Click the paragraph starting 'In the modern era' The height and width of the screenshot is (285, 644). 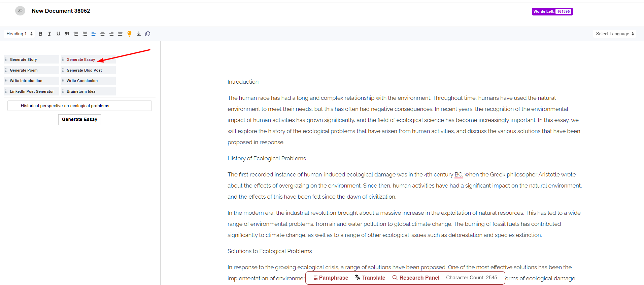click(x=404, y=224)
